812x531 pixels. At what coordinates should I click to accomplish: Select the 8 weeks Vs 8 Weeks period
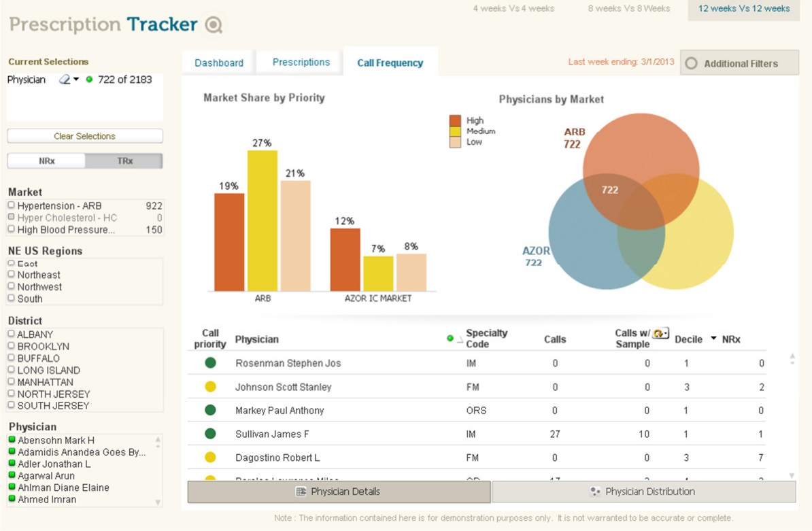click(x=628, y=8)
